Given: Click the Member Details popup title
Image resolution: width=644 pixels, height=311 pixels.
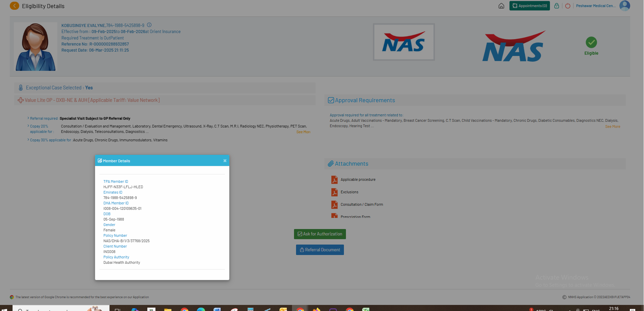Looking at the screenshot, I should click(116, 161).
